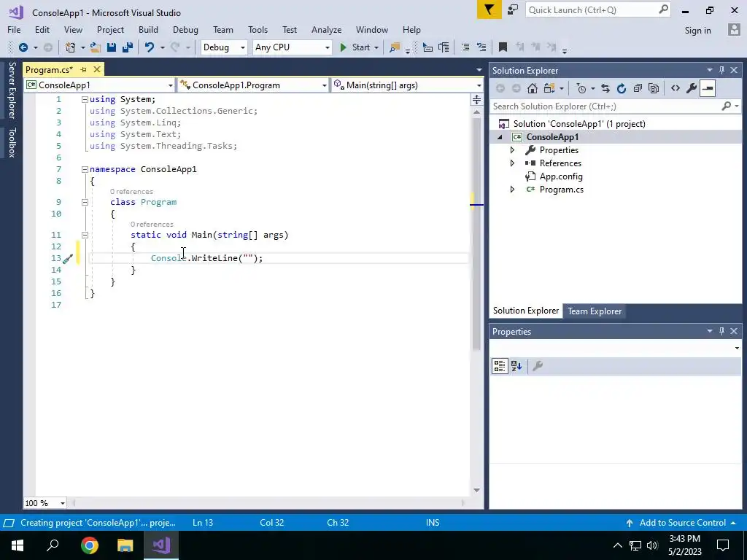The height and width of the screenshot is (560, 747).
Task: Click the Switch Views icon in Solution Explorer
Action: (549, 88)
